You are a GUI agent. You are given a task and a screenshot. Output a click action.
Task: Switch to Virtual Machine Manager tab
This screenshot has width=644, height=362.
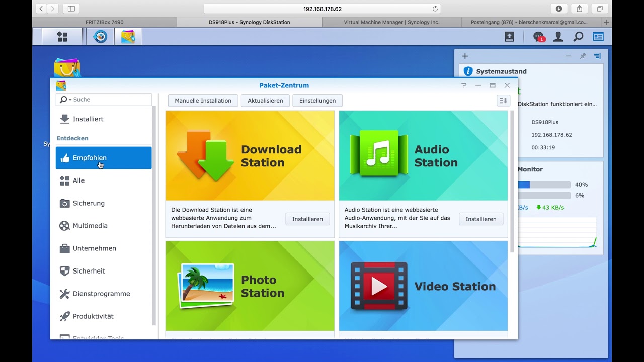(x=391, y=22)
